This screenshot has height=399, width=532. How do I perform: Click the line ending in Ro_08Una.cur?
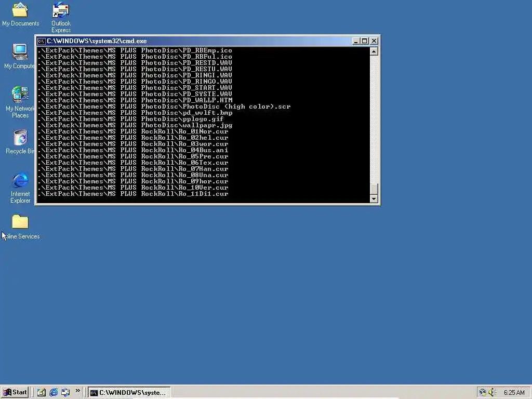coord(133,175)
